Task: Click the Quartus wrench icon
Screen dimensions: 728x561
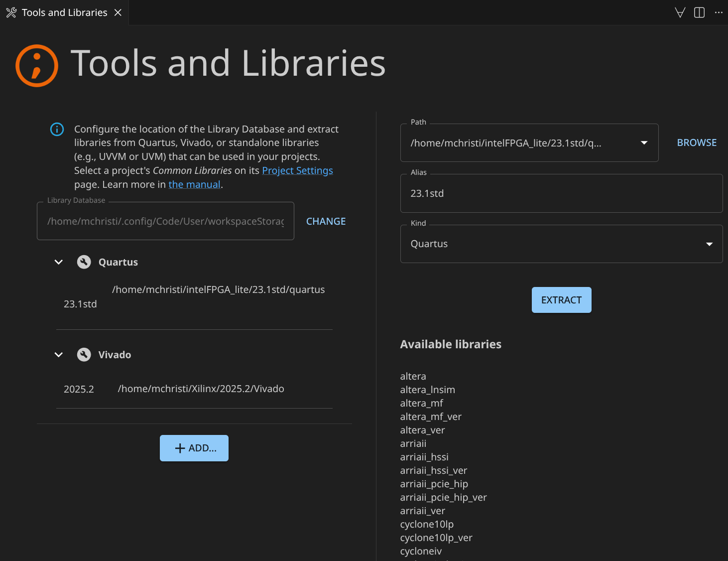Action: click(x=84, y=262)
